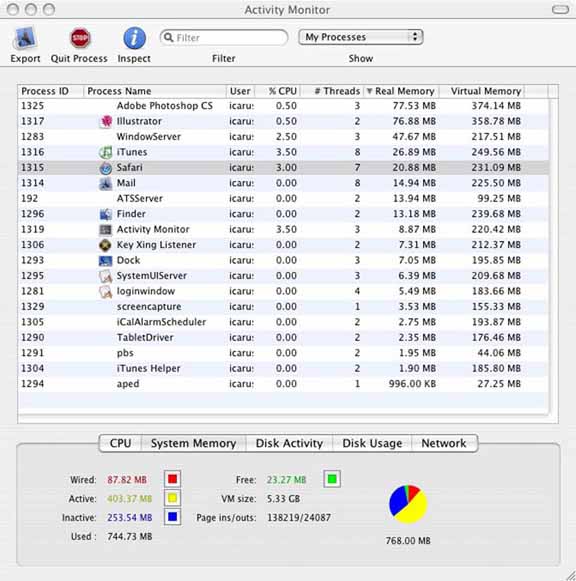Click the SystemUIServer process icon
Image resolution: width=576 pixels, height=581 pixels.
106,276
